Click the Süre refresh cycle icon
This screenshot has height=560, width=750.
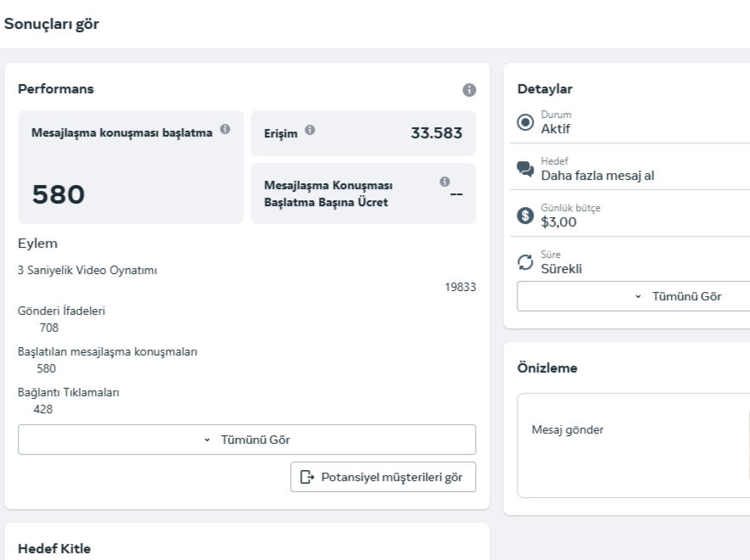(525, 262)
